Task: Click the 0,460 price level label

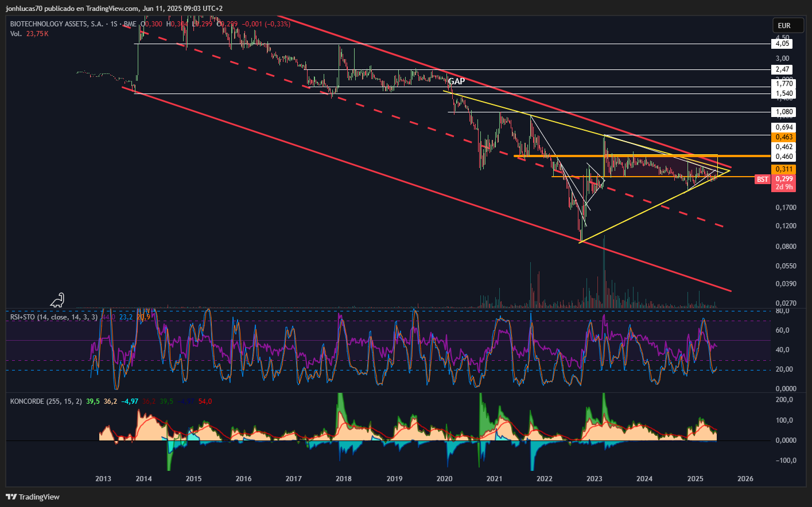Action: [784, 157]
